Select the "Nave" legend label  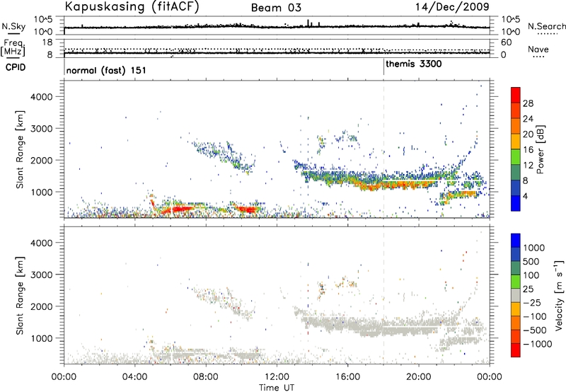coord(538,49)
